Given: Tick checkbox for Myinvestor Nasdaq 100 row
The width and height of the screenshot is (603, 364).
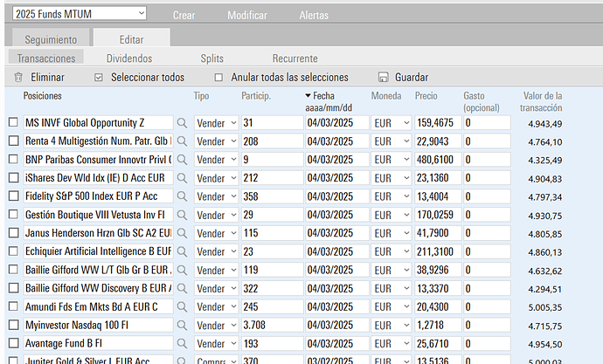Looking at the screenshot, I should (x=13, y=325).
